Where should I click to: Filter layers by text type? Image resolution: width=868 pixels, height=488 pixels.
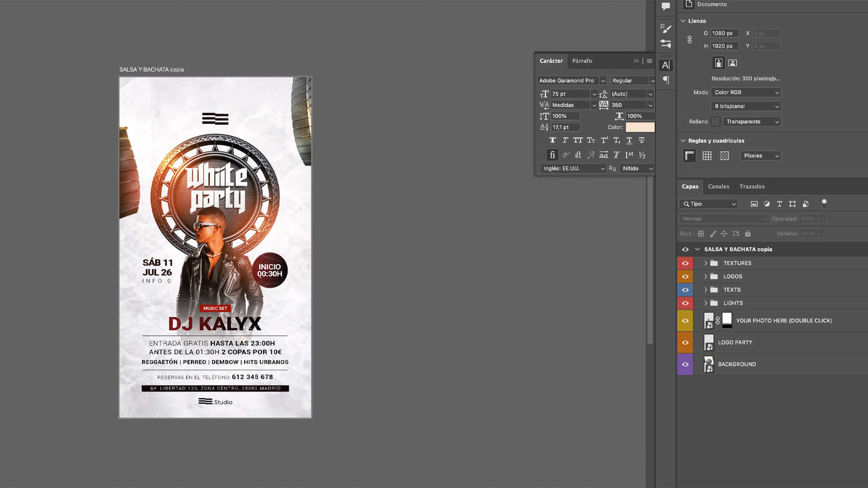point(780,204)
